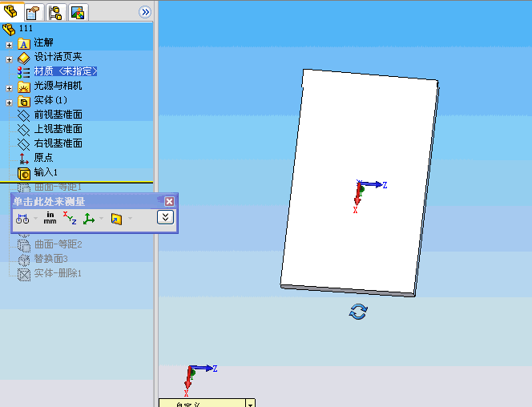Viewport: 532px width, 407px height.
Task: Open the display/appearance manager tab
Action: tap(78, 13)
